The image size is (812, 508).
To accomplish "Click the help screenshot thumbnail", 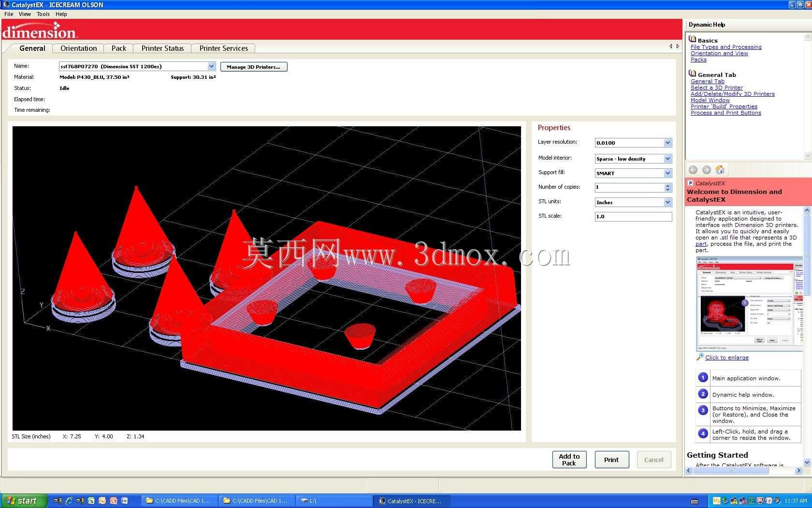I will point(749,303).
